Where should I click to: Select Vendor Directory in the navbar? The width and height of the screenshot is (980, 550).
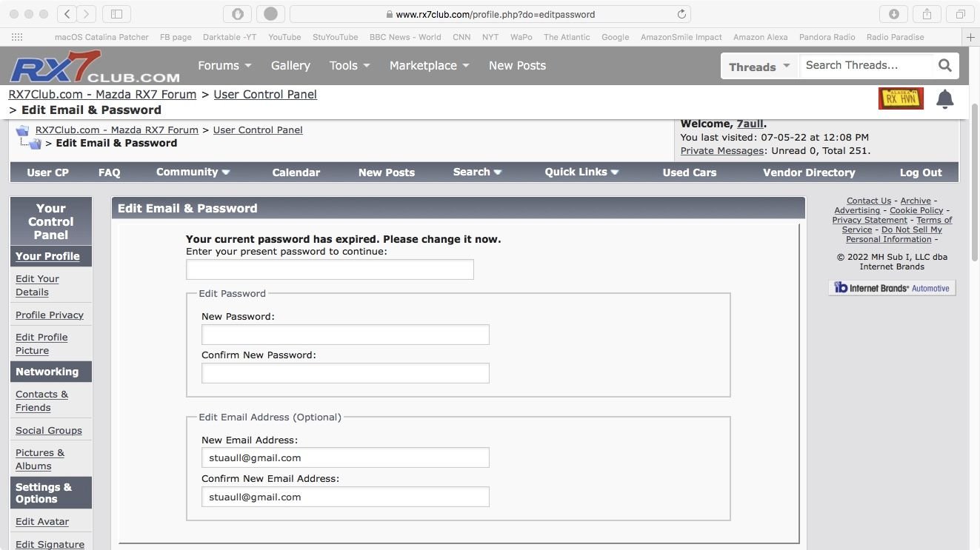pos(809,172)
